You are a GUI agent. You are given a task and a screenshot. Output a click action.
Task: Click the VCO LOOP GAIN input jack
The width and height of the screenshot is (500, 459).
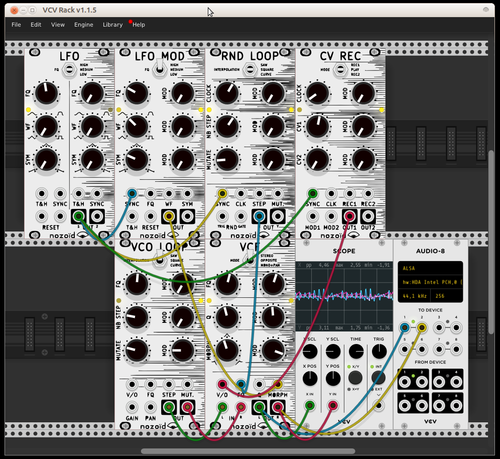click(x=132, y=407)
